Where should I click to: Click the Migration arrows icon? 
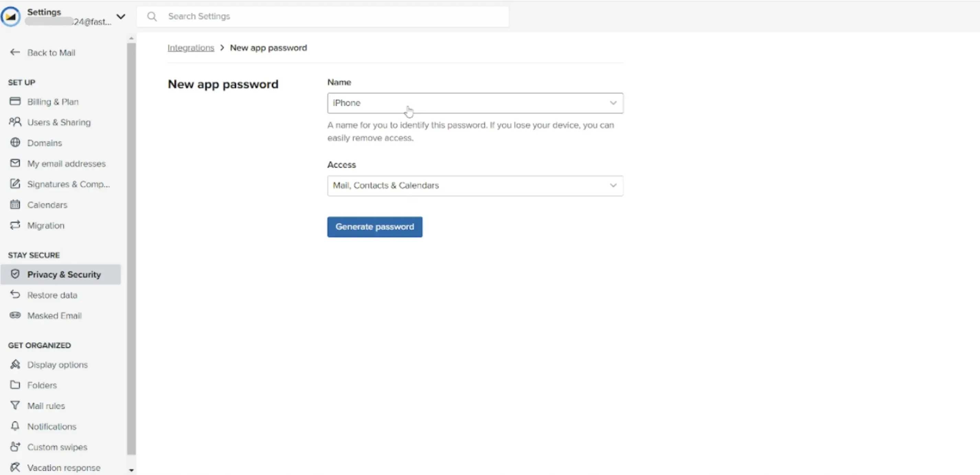coord(15,225)
